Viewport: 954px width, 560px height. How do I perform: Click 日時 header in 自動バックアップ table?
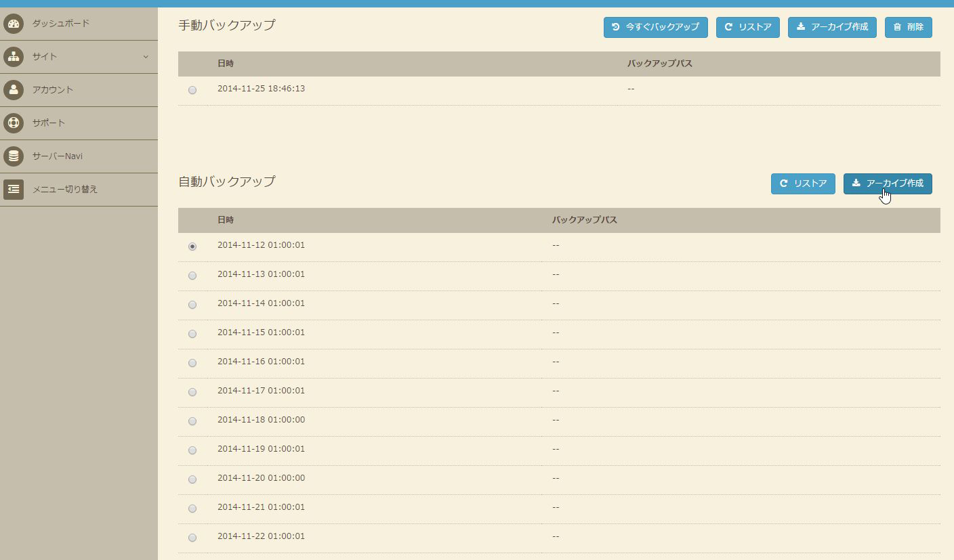[x=226, y=220]
